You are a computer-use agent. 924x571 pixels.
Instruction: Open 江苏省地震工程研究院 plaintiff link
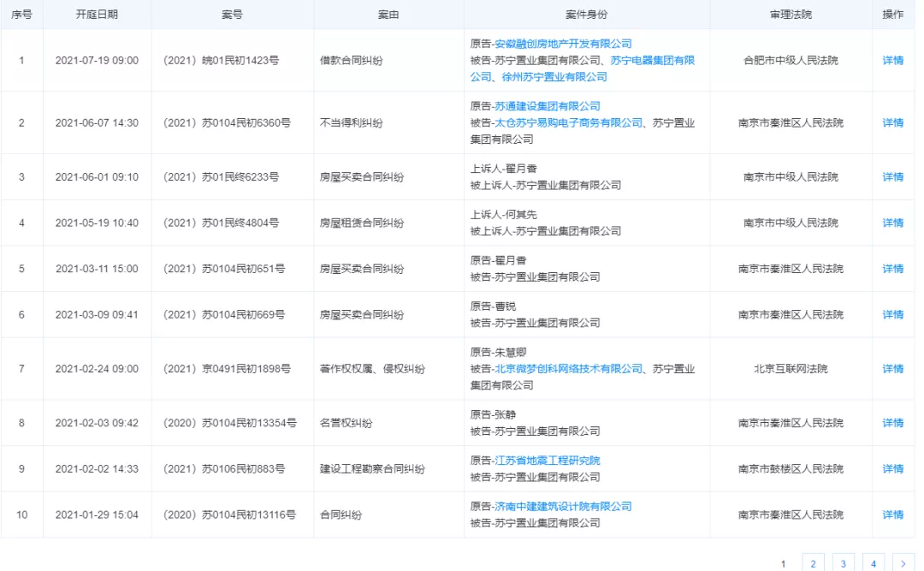click(x=548, y=460)
